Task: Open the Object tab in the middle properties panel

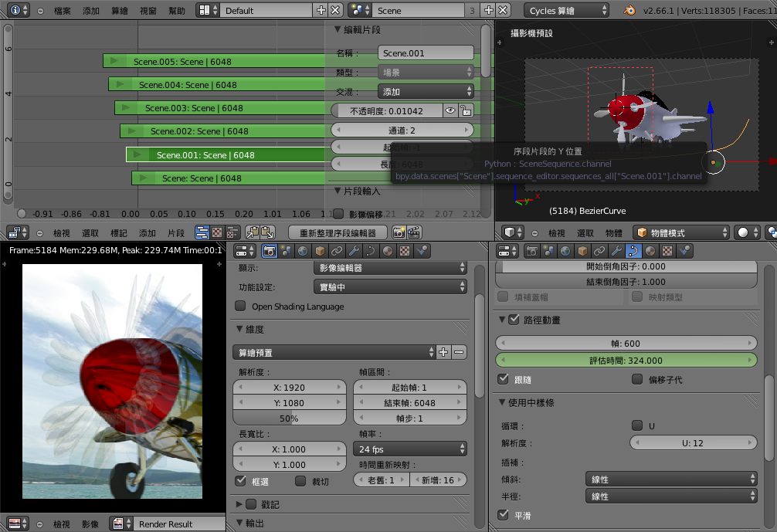Action: tap(320, 251)
